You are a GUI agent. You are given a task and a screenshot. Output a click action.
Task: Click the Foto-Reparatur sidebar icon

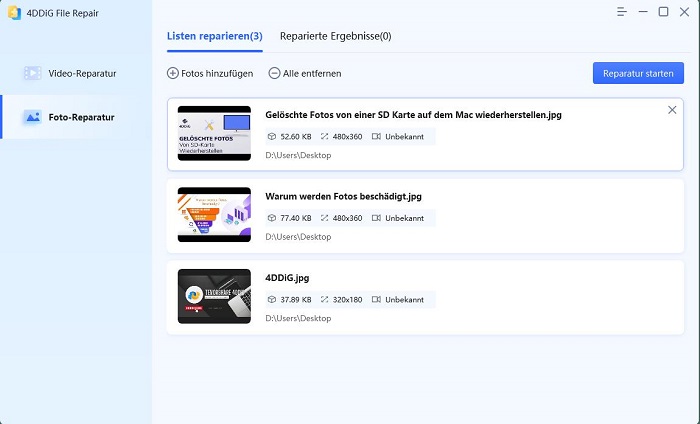[32, 117]
